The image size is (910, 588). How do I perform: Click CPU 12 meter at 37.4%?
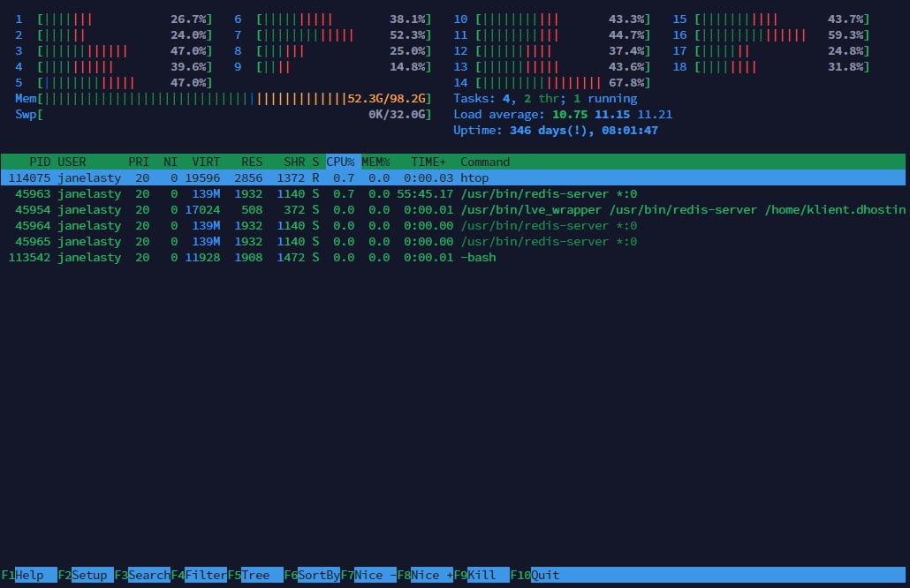click(552, 51)
